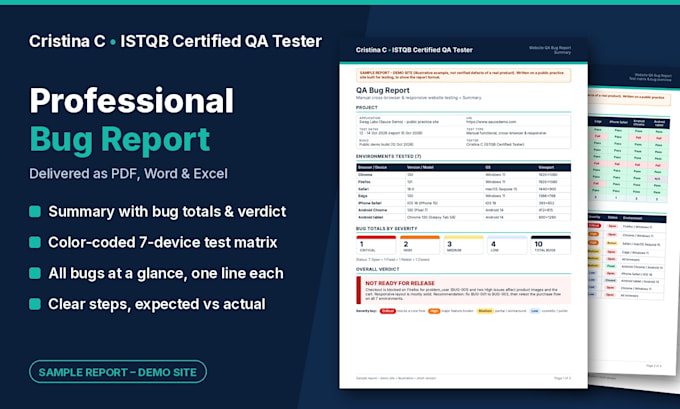Screen dimensions: 680x409
Task: Click the red Critical severity card showing 1
Action: pos(376,245)
